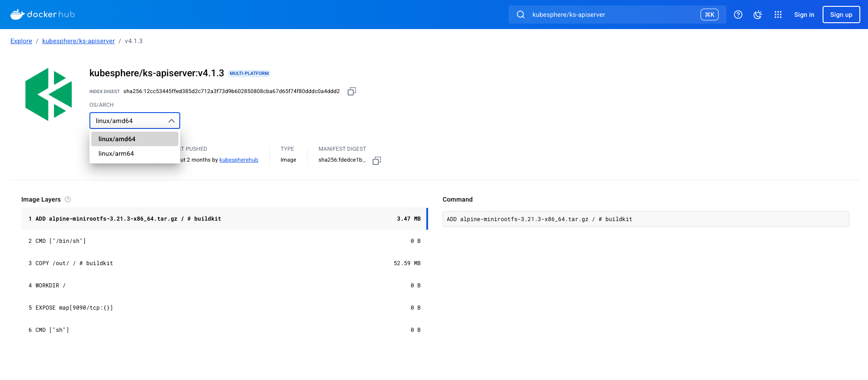868x380 pixels.
Task: Select layer 2 CMD ["/bin/sh"] row
Action: 224,241
